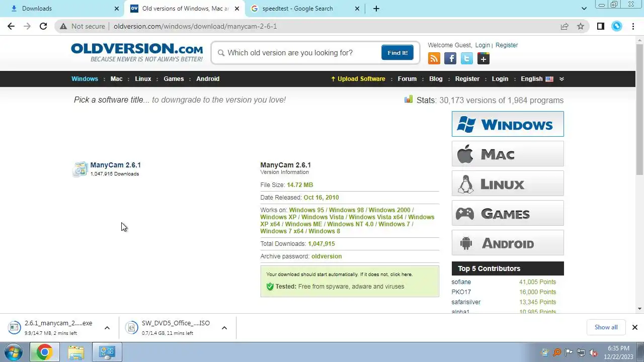This screenshot has width=644, height=362.
Task: Click Upload Software link
Action: point(358,79)
